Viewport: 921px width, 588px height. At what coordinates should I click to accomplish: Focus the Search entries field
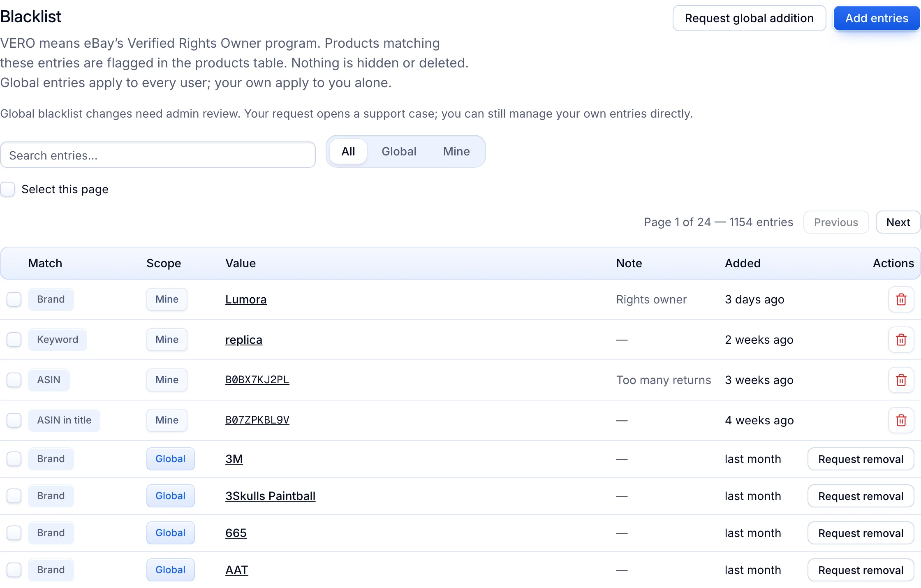click(x=158, y=155)
